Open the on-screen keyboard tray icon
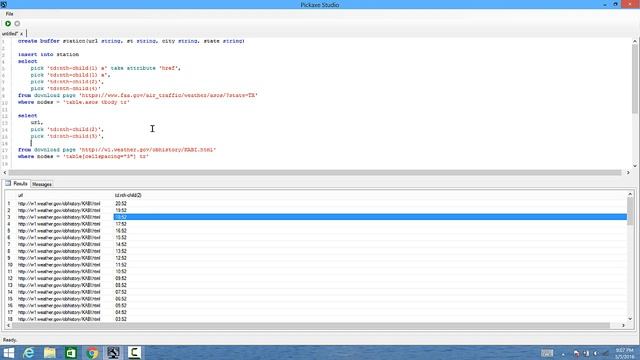The image size is (640, 360). (x=547, y=353)
